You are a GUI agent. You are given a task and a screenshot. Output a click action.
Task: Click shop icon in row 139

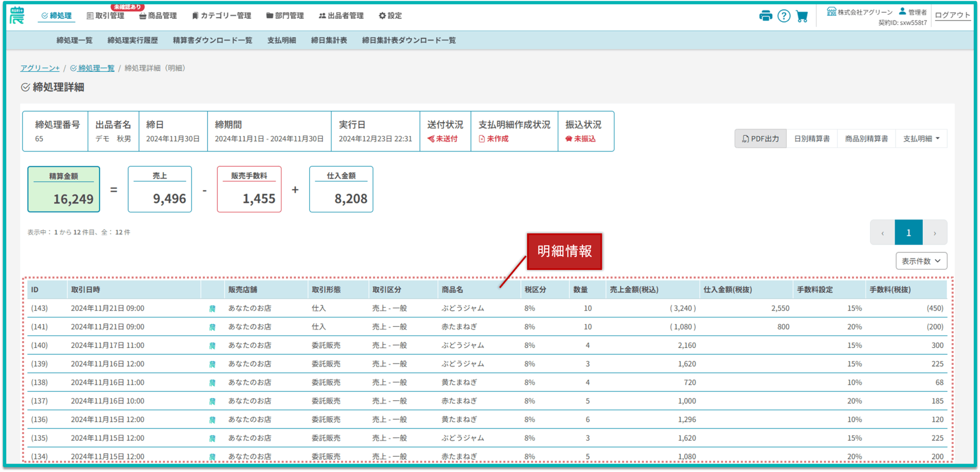coord(212,365)
